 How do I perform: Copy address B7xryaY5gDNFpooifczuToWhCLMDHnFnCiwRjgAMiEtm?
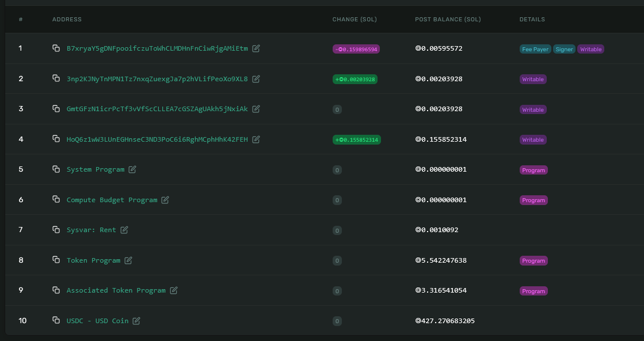coord(56,48)
